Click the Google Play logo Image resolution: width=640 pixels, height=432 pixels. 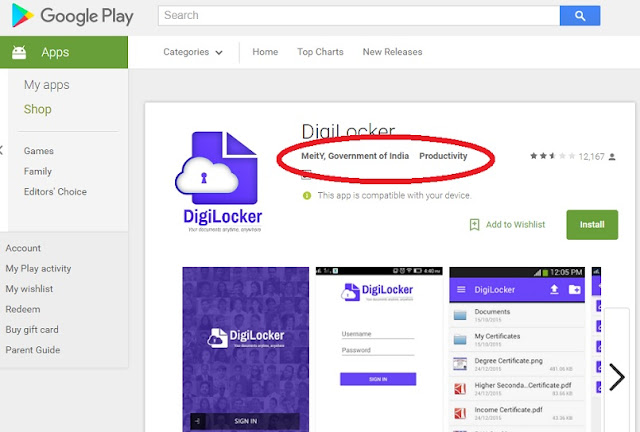point(72,16)
